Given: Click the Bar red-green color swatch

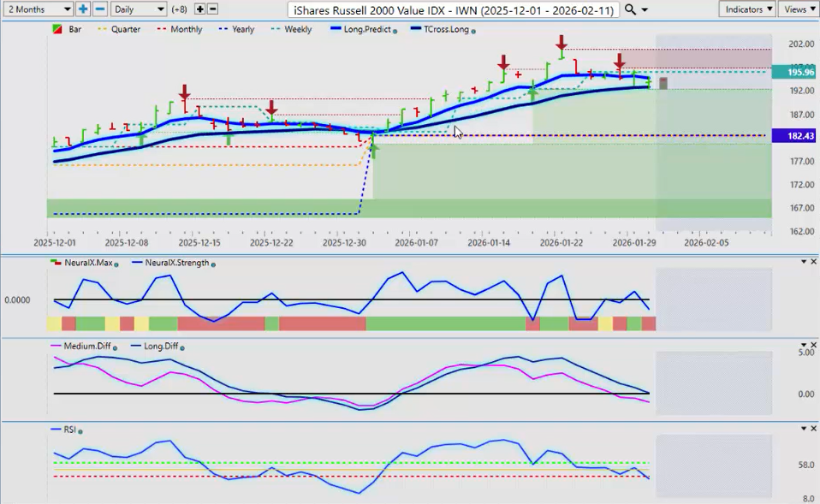Looking at the screenshot, I should pos(57,29).
